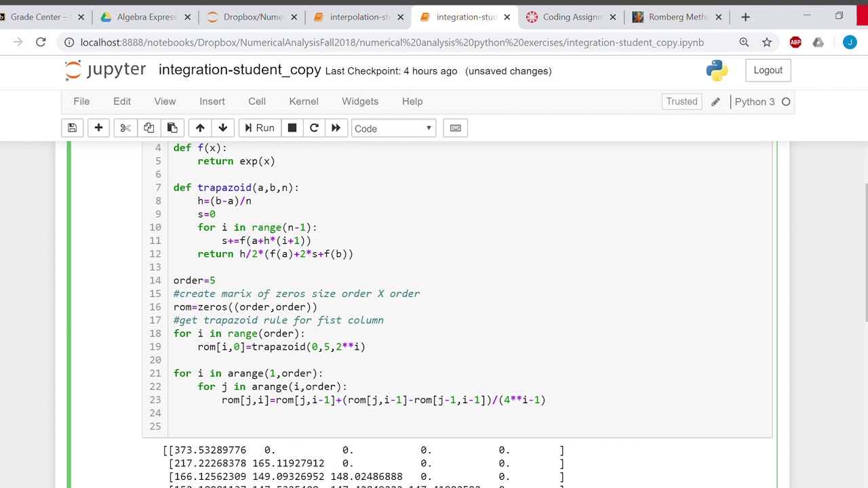Screen dimensions: 868x488
Task: Click code line order=5
Action: tap(194, 280)
